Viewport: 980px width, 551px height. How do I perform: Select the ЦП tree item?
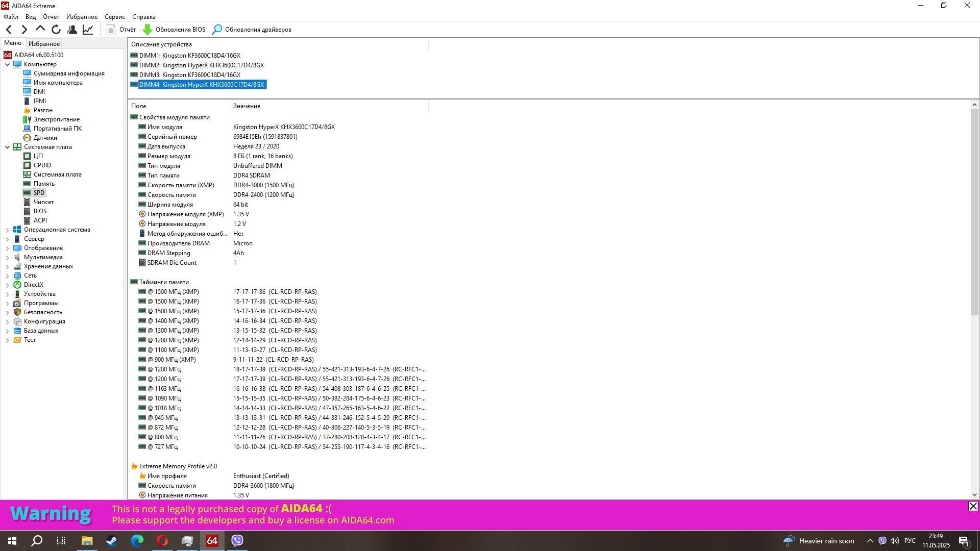tap(38, 156)
